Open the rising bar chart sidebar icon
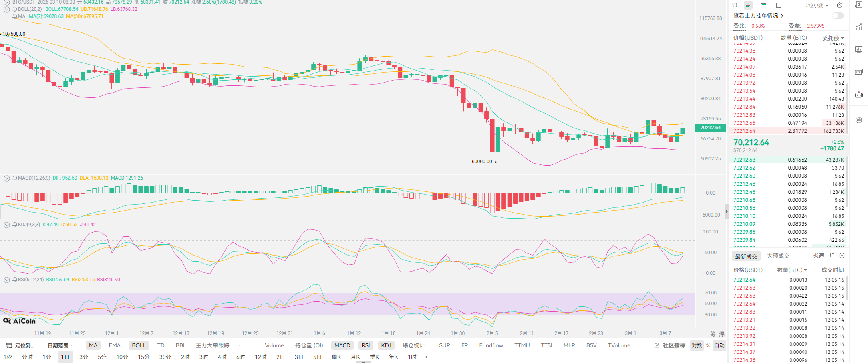The width and height of the screenshot is (868, 363). point(858,27)
